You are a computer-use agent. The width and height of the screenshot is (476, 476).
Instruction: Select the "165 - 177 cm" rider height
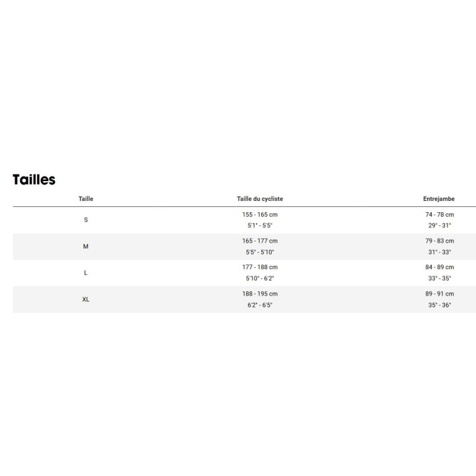click(260, 241)
